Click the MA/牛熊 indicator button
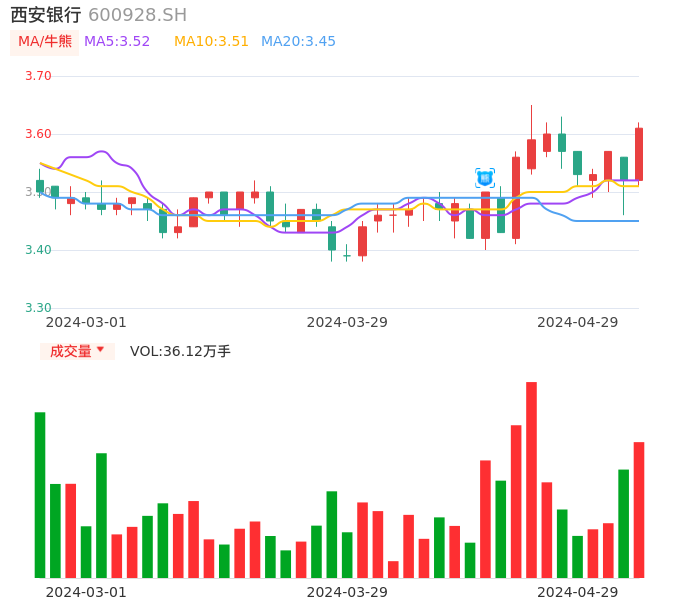This screenshot has width=686, height=606. click(45, 42)
